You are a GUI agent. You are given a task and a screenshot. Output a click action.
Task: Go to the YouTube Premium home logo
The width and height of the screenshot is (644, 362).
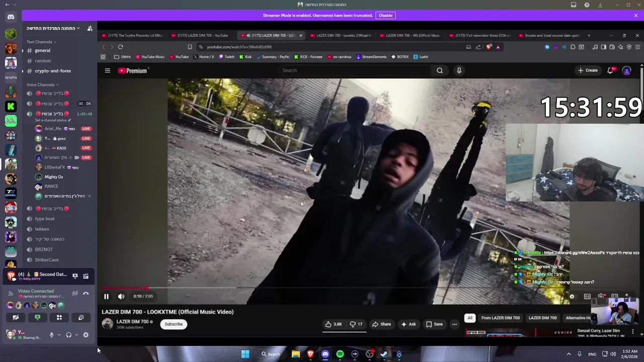pyautogui.click(x=132, y=71)
